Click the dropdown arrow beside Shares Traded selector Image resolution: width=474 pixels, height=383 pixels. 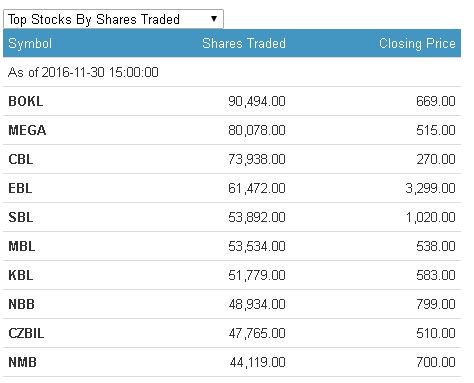(x=214, y=19)
